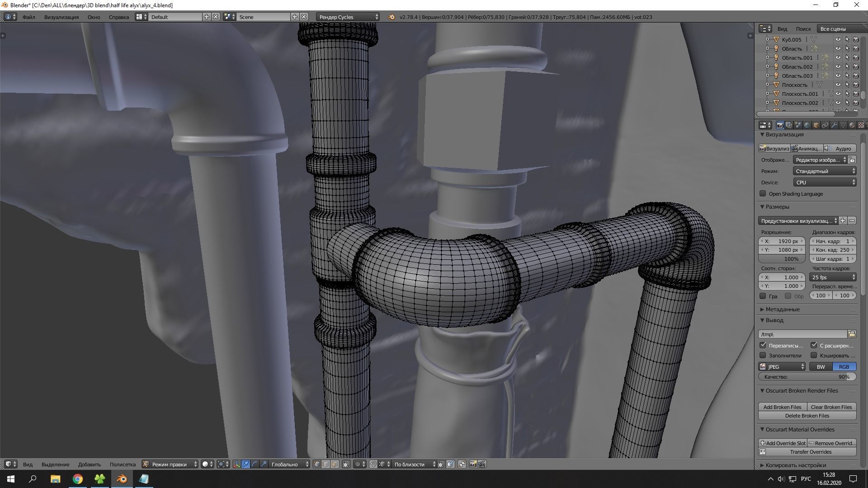Open the Рендер Cycles engine dropdown

(x=348, y=17)
